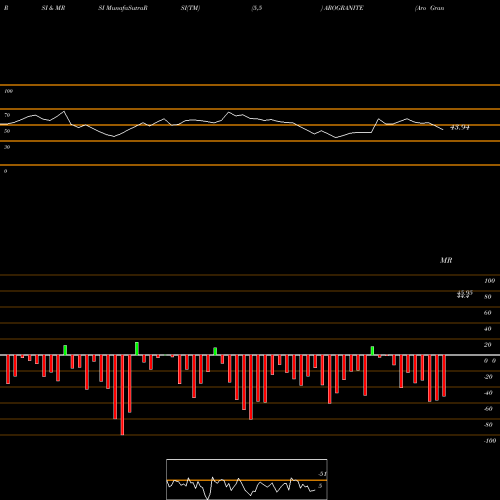Click the 40 label on MR axis
Image resolution: width=500 pixels, height=500 pixels.
[x=487, y=329]
